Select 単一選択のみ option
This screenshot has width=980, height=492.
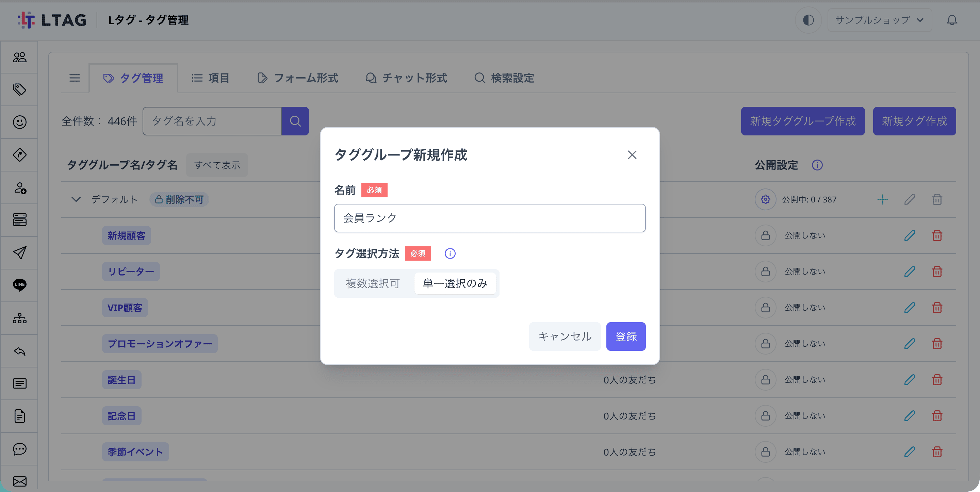(x=455, y=283)
